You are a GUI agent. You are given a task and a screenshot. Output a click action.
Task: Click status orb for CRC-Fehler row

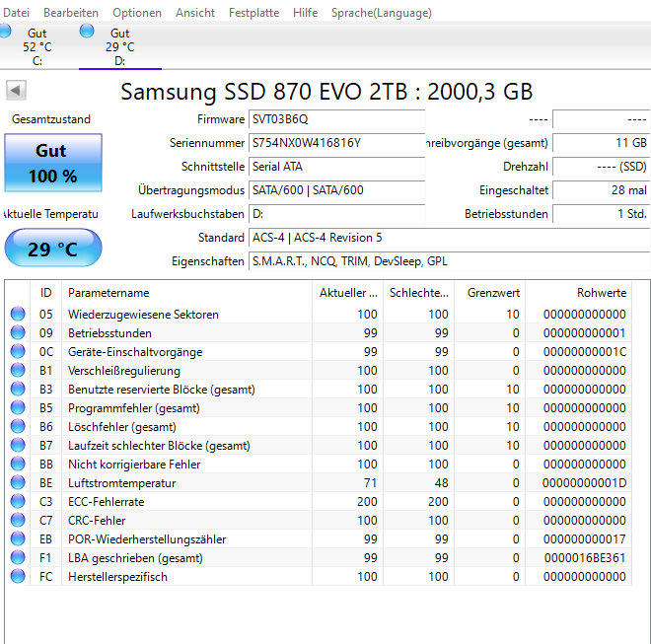pos(18,520)
